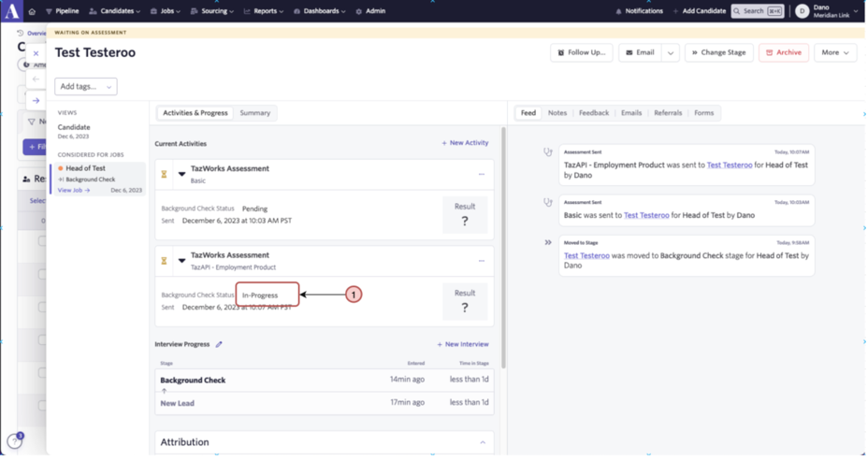Click the Follow Up button
Screen dimensions: 868x461
click(x=581, y=52)
